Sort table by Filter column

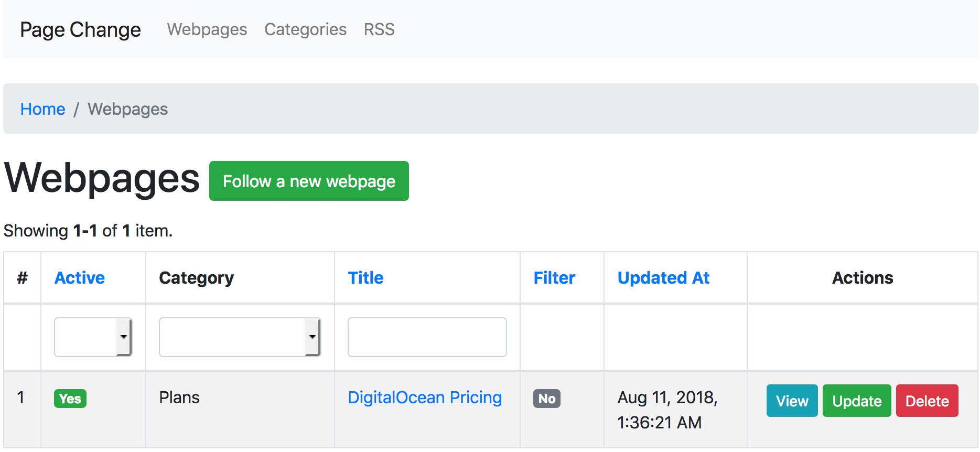click(554, 278)
